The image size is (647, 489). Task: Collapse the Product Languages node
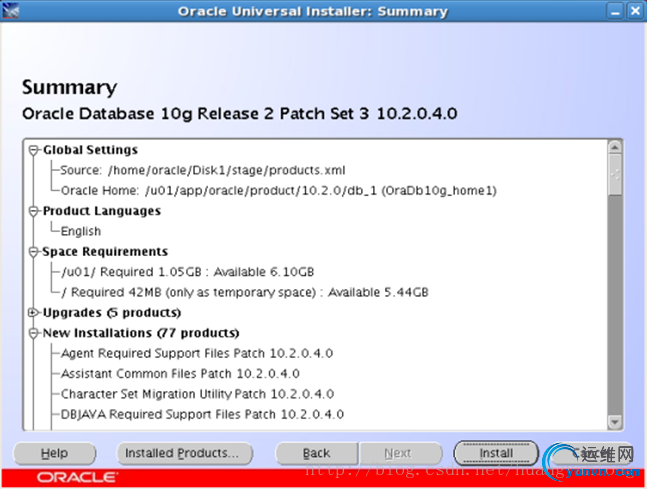(33, 211)
